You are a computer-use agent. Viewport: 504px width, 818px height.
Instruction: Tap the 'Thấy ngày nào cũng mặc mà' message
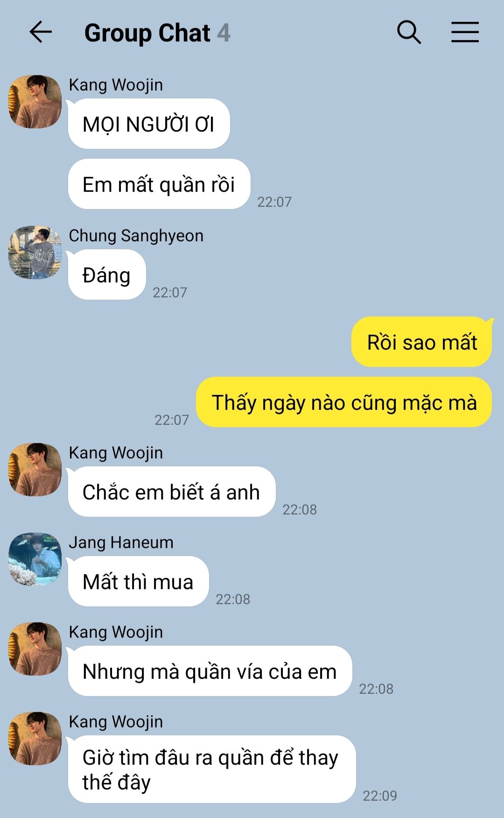pos(344,402)
